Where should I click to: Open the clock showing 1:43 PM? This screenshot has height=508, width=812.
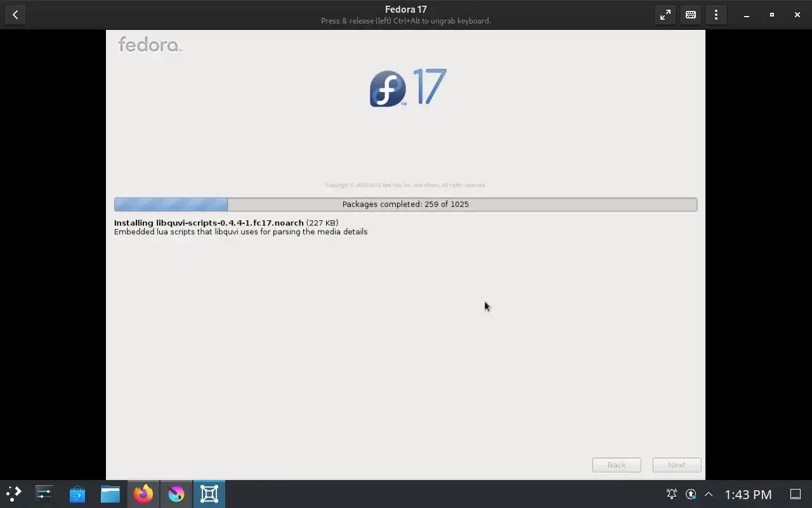pos(749,494)
